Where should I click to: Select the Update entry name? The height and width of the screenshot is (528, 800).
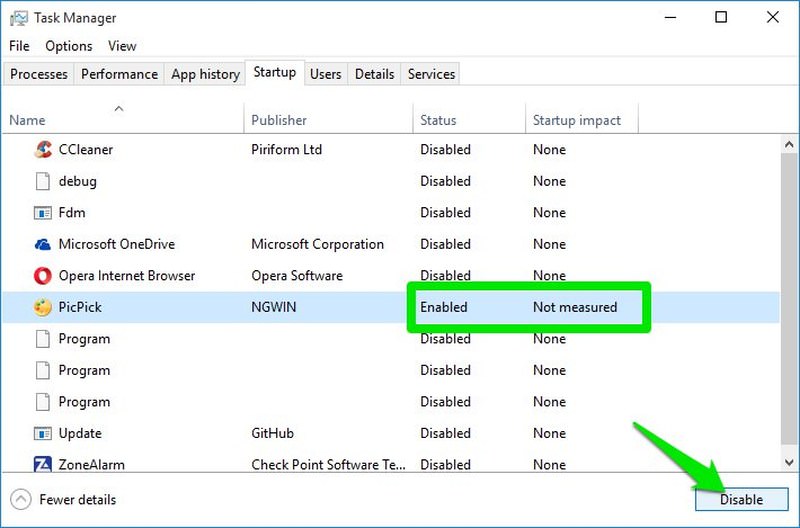pyautogui.click(x=80, y=434)
